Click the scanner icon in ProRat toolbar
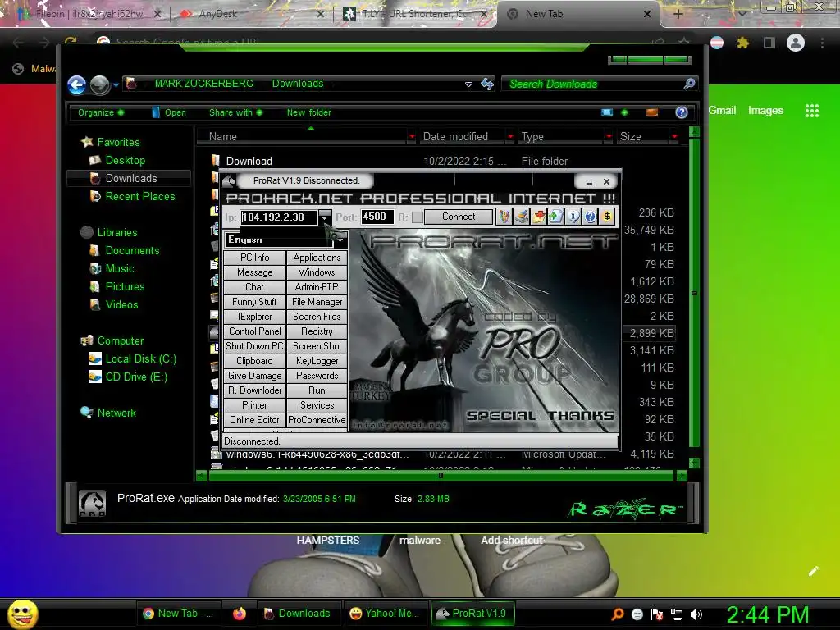This screenshot has width=840, height=630. (521, 217)
